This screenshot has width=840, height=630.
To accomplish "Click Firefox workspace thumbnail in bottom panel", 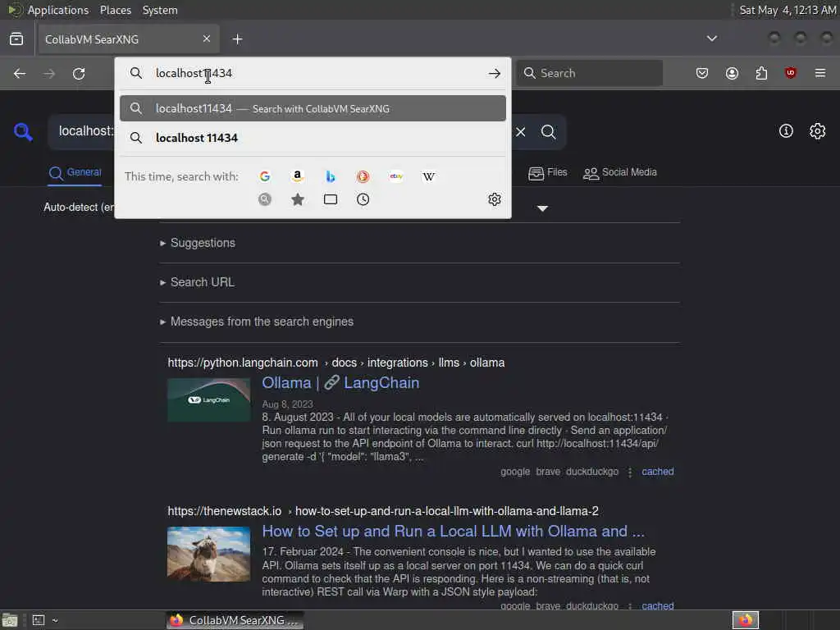I will (x=746, y=620).
